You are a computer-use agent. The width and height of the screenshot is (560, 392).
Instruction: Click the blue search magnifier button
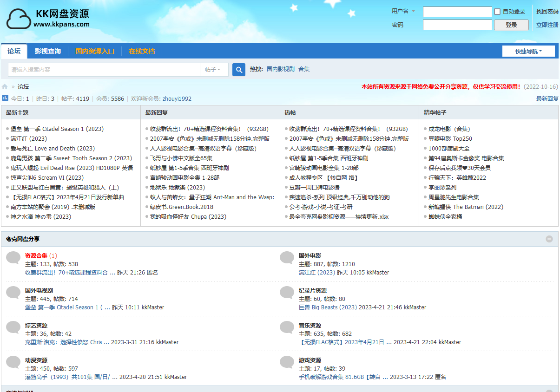239,70
